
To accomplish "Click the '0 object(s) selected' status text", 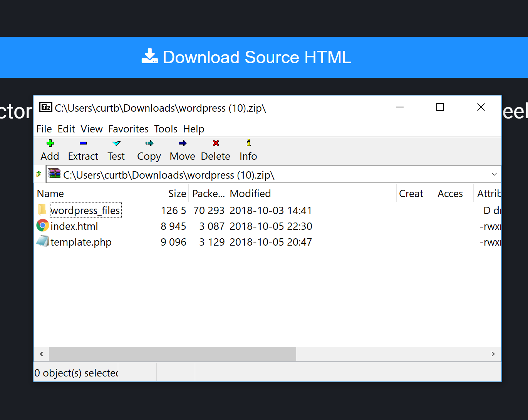I will pyautogui.click(x=76, y=373).
